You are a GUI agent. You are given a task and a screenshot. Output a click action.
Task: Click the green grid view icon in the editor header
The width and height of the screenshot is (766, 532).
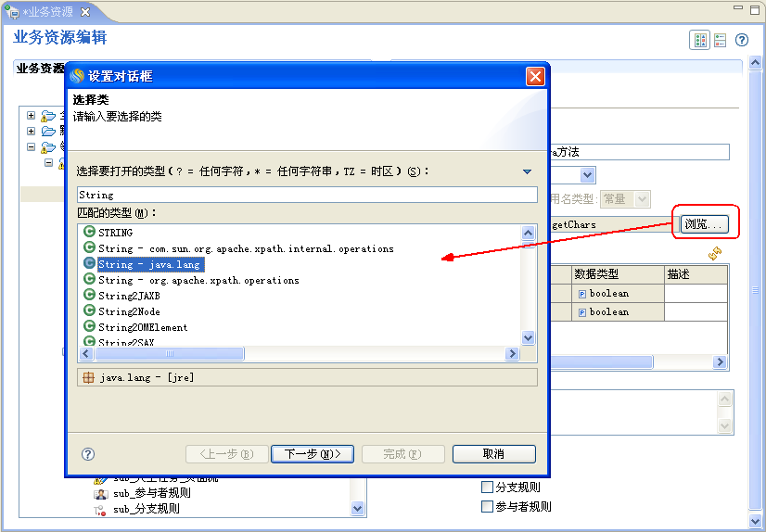699,41
